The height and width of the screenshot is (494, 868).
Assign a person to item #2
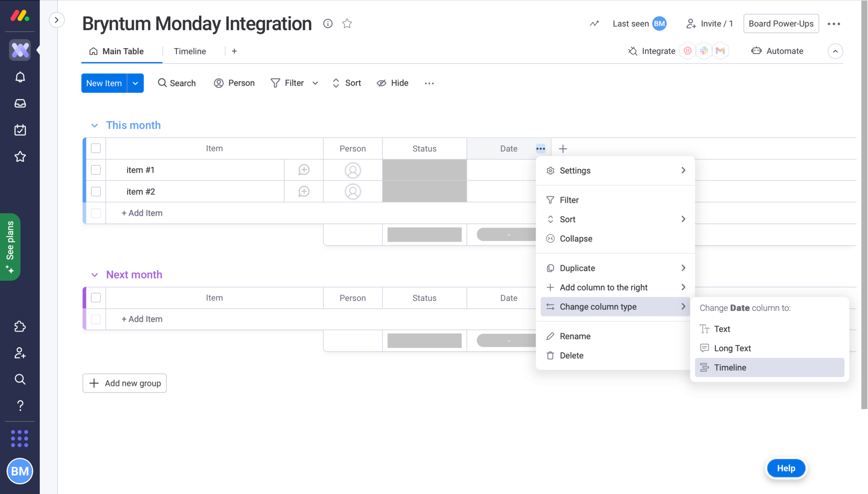click(353, 191)
